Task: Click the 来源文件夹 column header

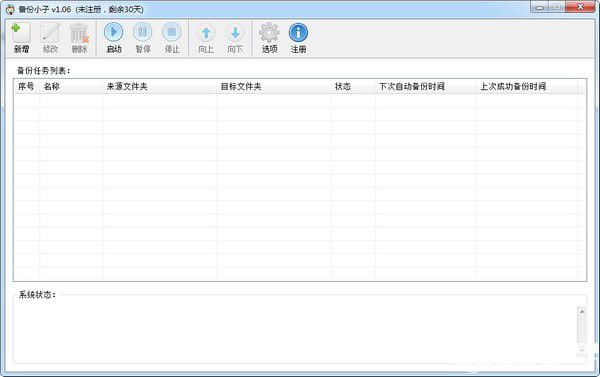Action: point(160,86)
